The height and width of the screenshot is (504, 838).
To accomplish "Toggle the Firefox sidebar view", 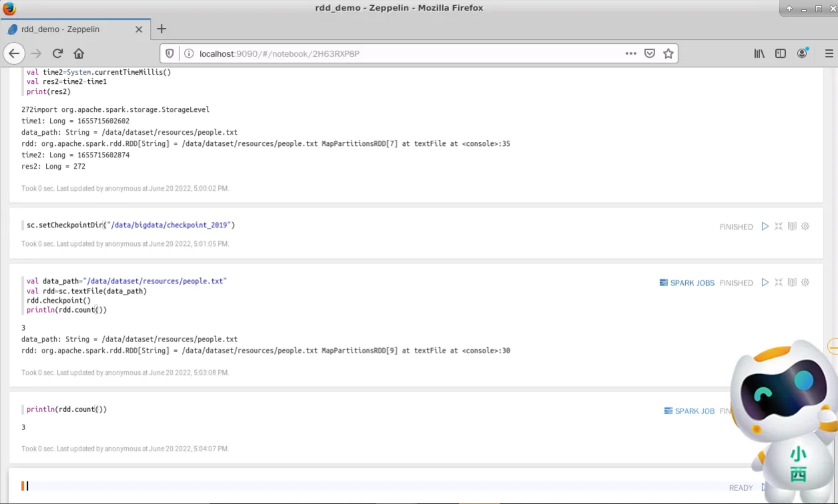I will (780, 53).
